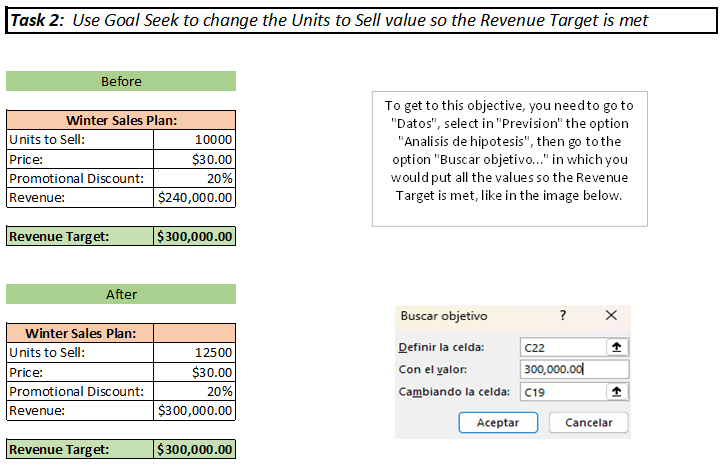Click the instruction text box about Datos
The height and width of the screenshot is (476, 723).
(510, 159)
